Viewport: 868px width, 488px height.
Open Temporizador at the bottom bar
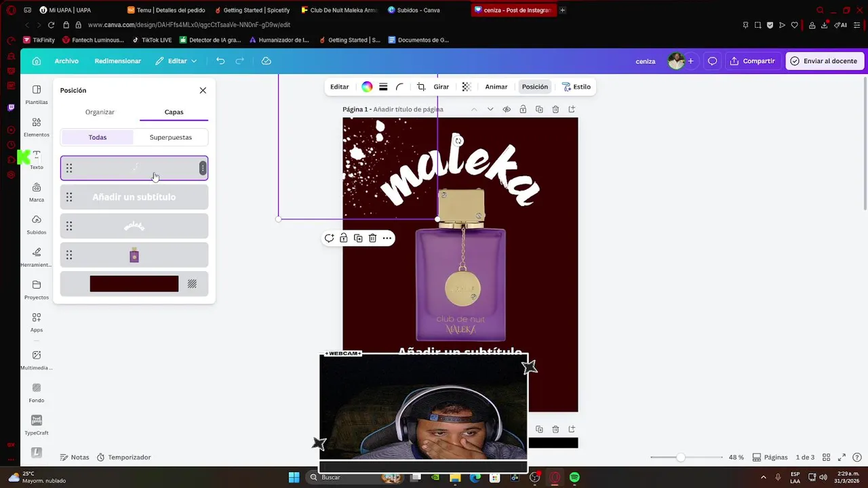click(x=123, y=457)
